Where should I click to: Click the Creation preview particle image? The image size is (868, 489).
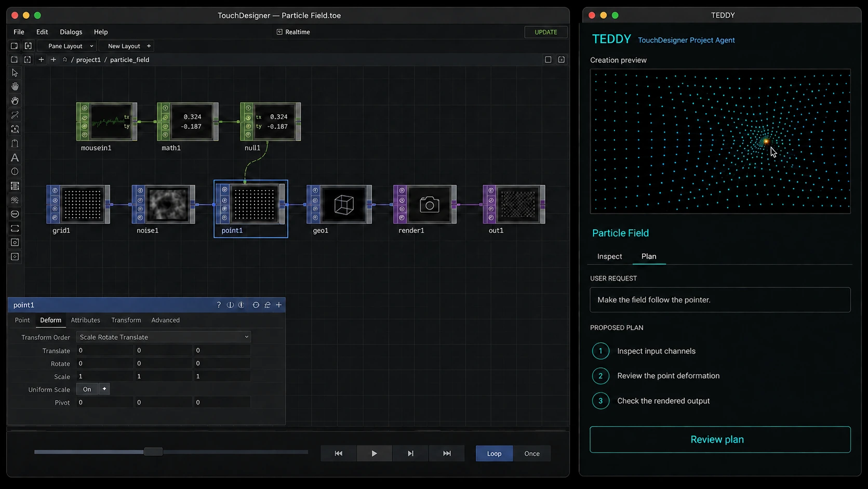[719, 141]
